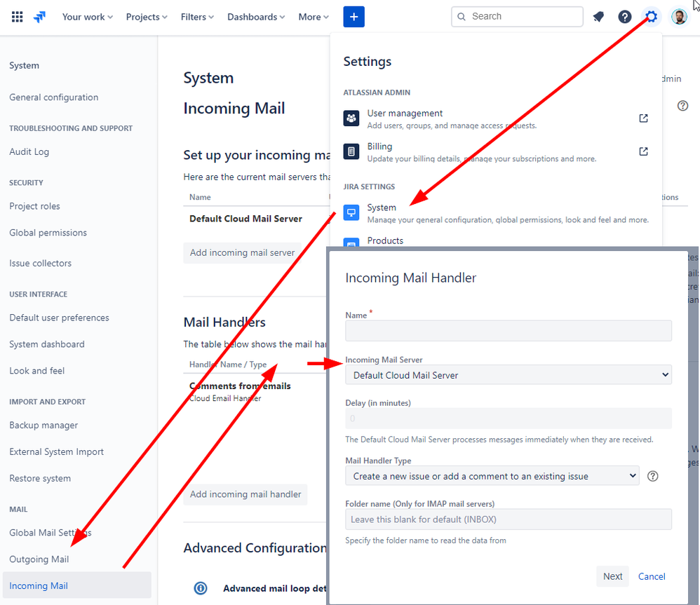700x605 pixels.
Task: Click the Jira logo icon
Action: (40, 17)
